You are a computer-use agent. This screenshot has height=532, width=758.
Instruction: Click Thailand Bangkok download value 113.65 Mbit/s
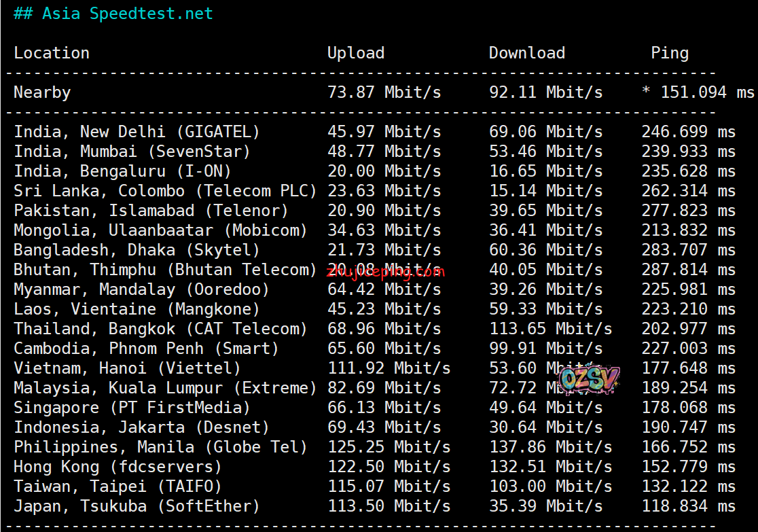[550, 329]
